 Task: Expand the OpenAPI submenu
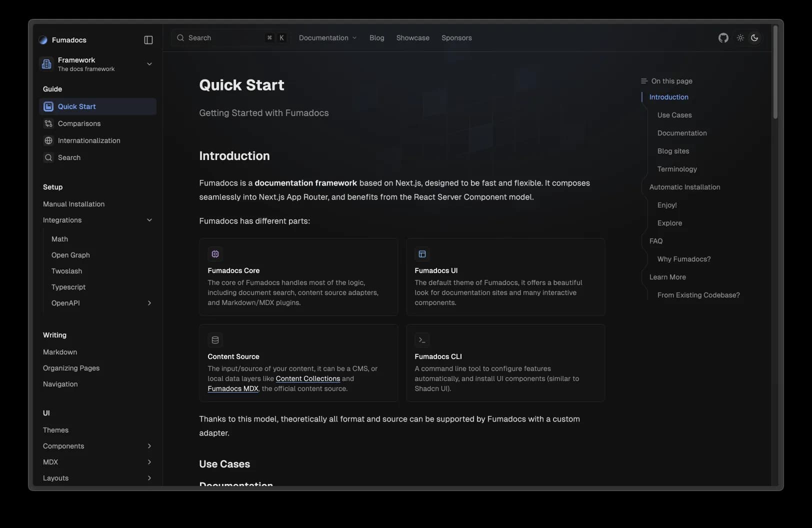tap(149, 303)
